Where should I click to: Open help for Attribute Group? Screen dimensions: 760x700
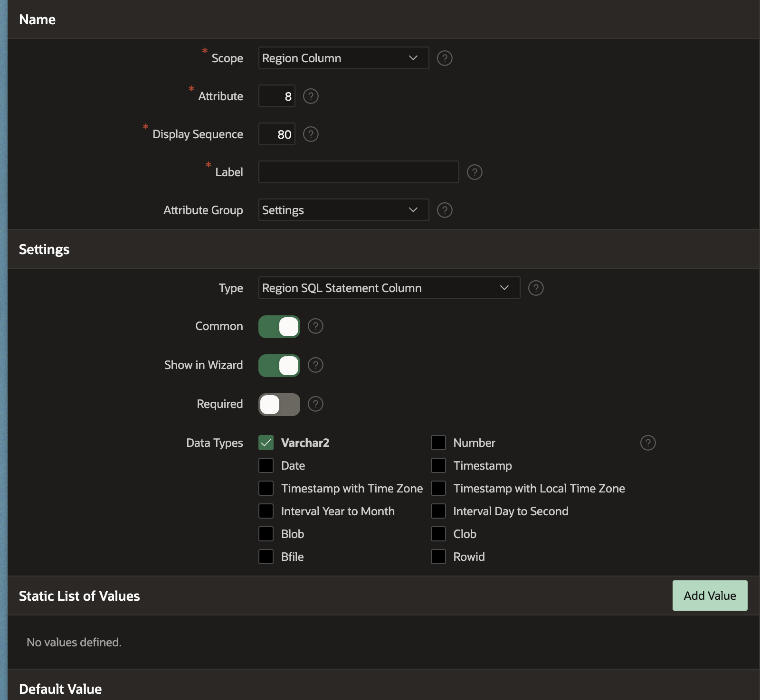[445, 210]
